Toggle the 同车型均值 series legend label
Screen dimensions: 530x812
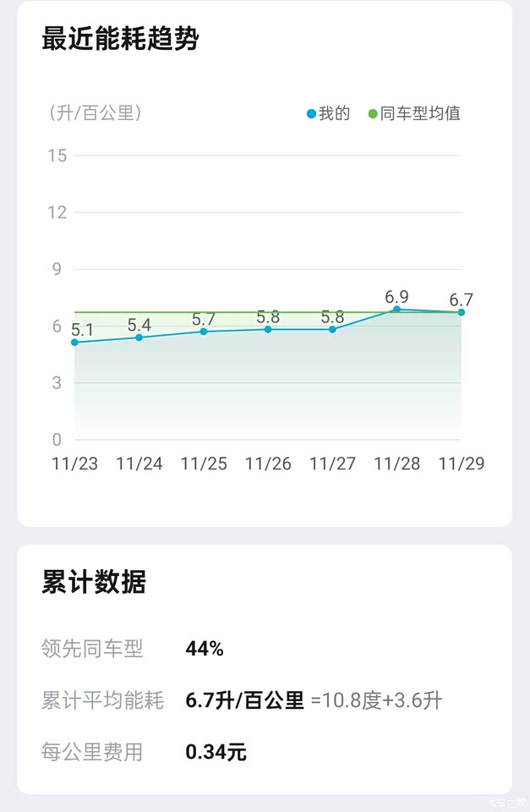coord(420,113)
